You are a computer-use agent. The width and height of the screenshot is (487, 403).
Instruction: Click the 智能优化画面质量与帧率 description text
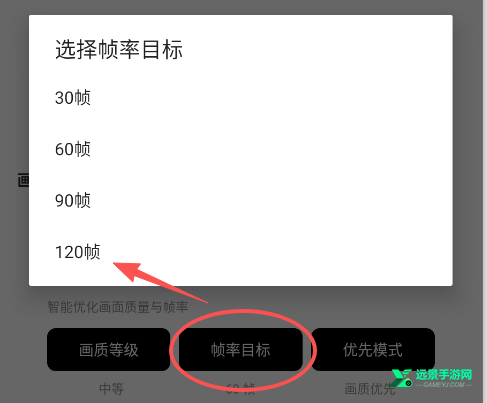tap(118, 307)
